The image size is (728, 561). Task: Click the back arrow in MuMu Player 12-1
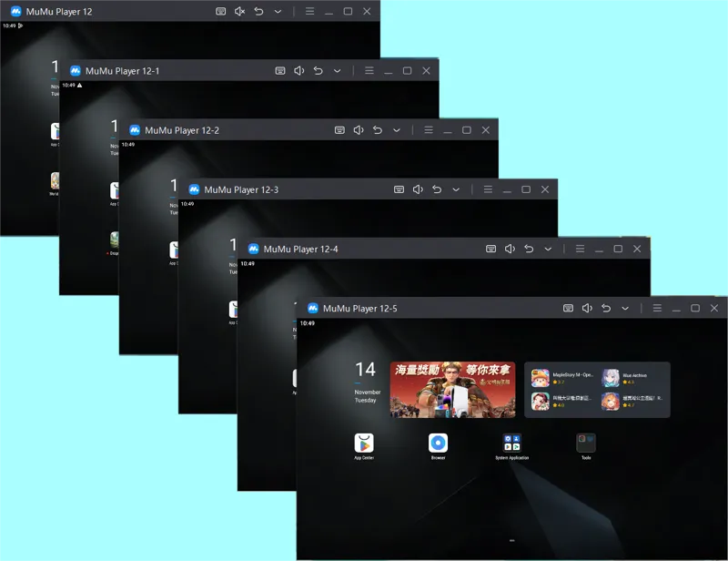tap(318, 71)
